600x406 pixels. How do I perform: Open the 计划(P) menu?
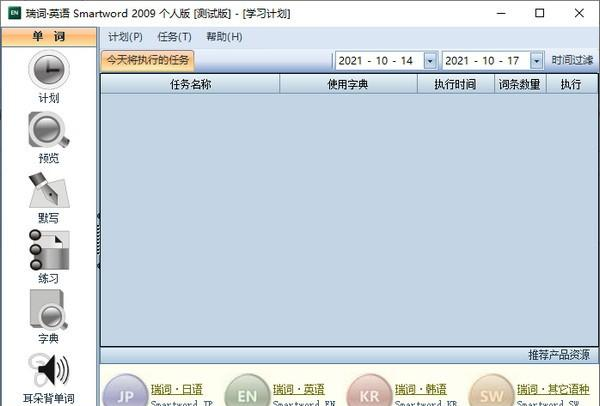tap(125, 37)
